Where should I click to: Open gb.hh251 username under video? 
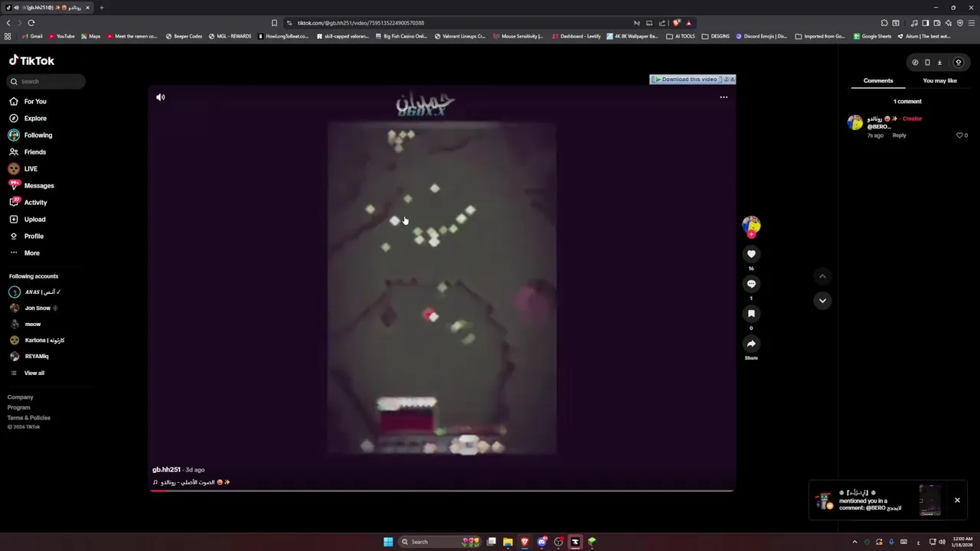[166, 470]
